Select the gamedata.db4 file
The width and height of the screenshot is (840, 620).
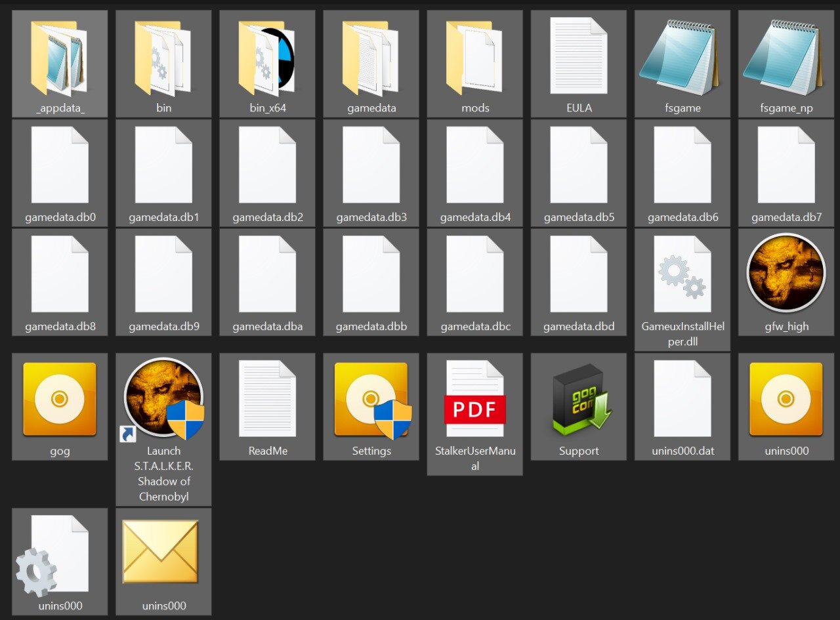[x=474, y=173]
